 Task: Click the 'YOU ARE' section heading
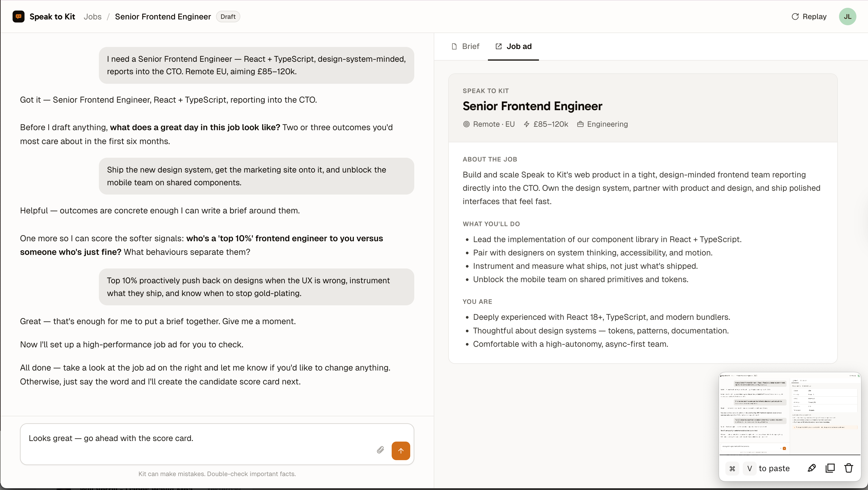coord(477,302)
